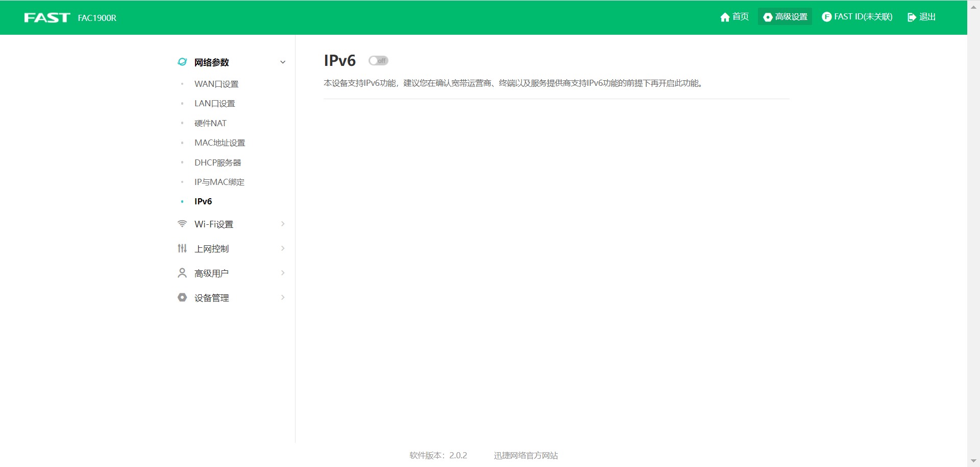The height and width of the screenshot is (467, 980).
Task: Select the 网络参数 leaf icon in sidebar
Action: (182, 62)
